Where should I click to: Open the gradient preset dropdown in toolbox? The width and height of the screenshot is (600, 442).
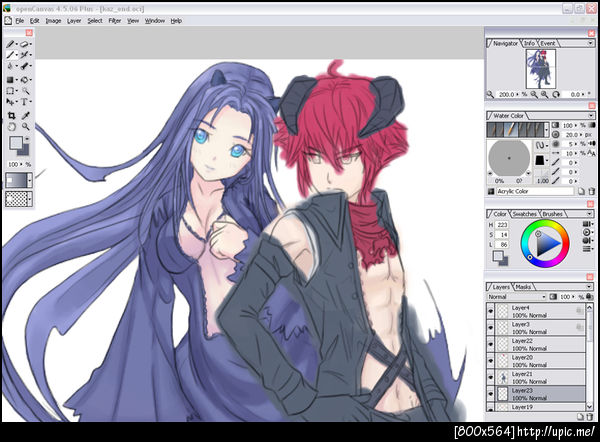pos(29,180)
